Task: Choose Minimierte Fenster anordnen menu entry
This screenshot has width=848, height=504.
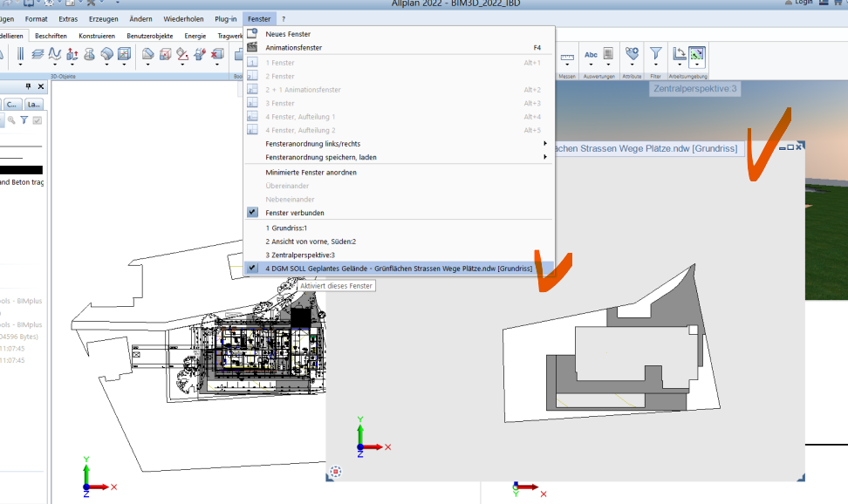Action: pyautogui.click(x=311, y=173)
